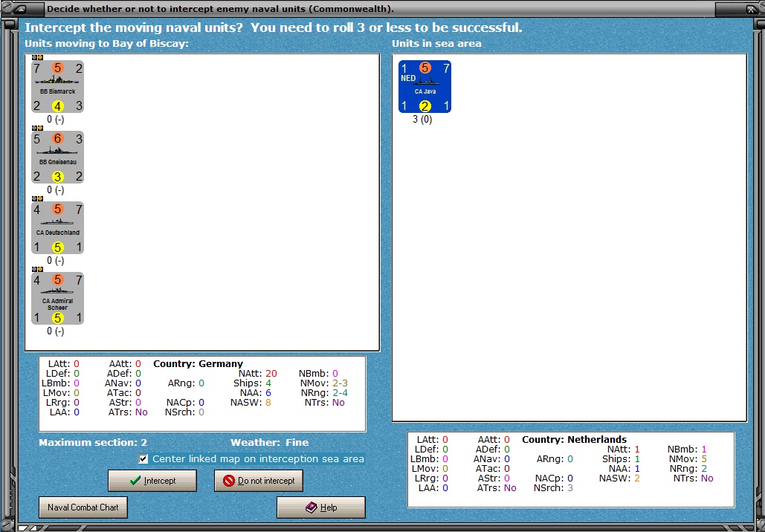The width and height of the screenshot is (765, 532).
Task: Click the status icons above CA Admiral Scheer
Action: 38,269
